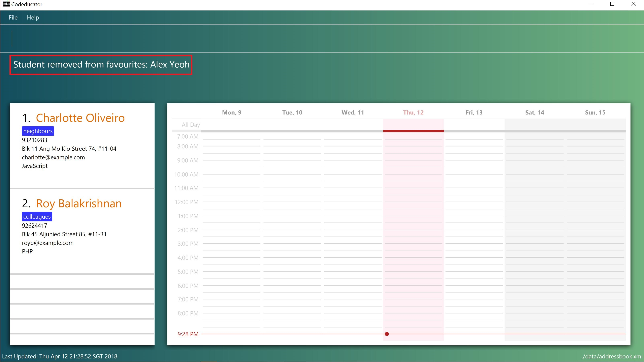644x362 pixels.
Task: Select the Fri, 13 calendar day header
Action: click(x=474, y=112)
